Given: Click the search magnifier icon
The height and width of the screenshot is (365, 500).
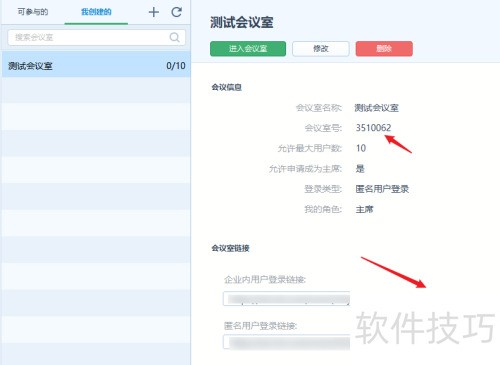Looking at the screenshot, I should click(x=175, y=37).
